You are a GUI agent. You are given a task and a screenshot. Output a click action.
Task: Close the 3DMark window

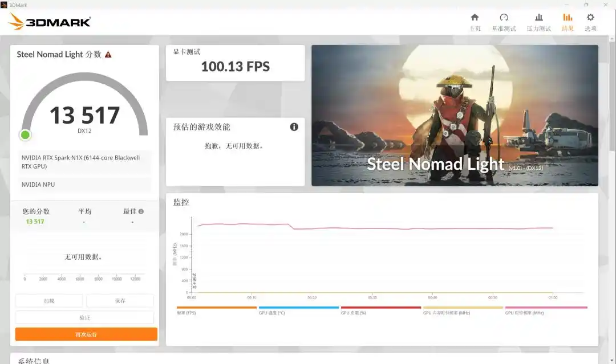[605, 5]
